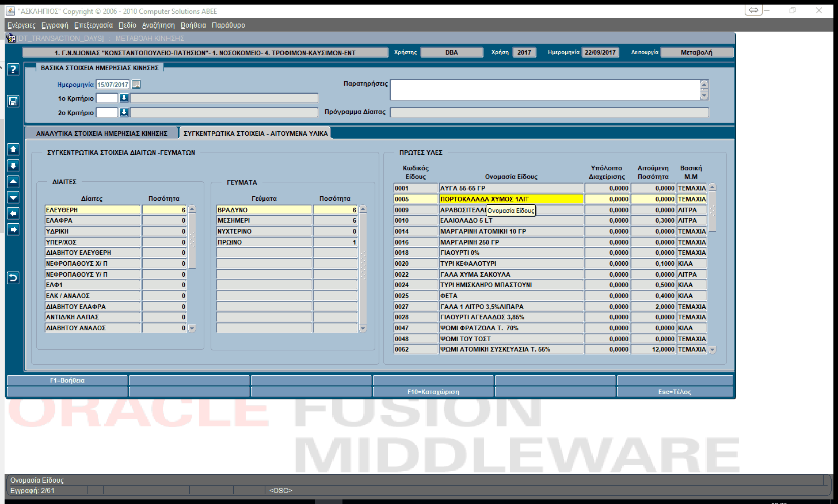The image size is (838, 504).
Task: Click the ΠΡΩΤΕΣ ΥΛΕΣ scroll-down arrow
Action: (x=713, y=350)
